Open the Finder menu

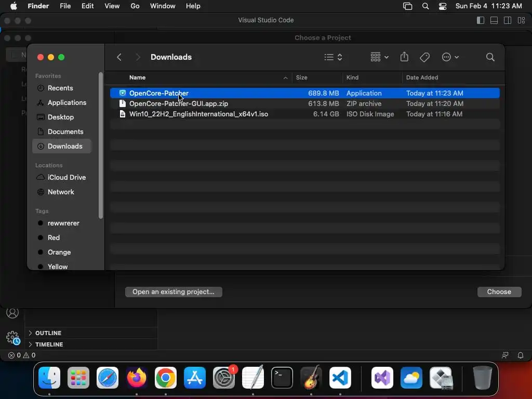38,6
